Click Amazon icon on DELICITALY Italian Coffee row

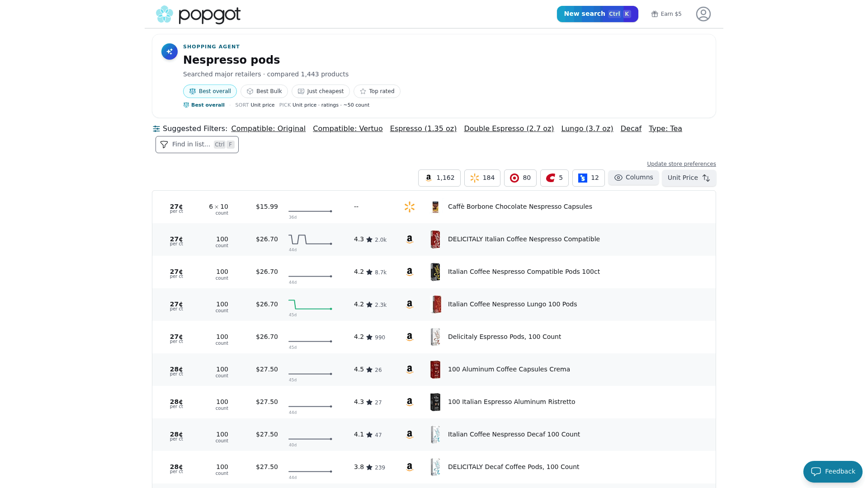(x=410, y=239)
